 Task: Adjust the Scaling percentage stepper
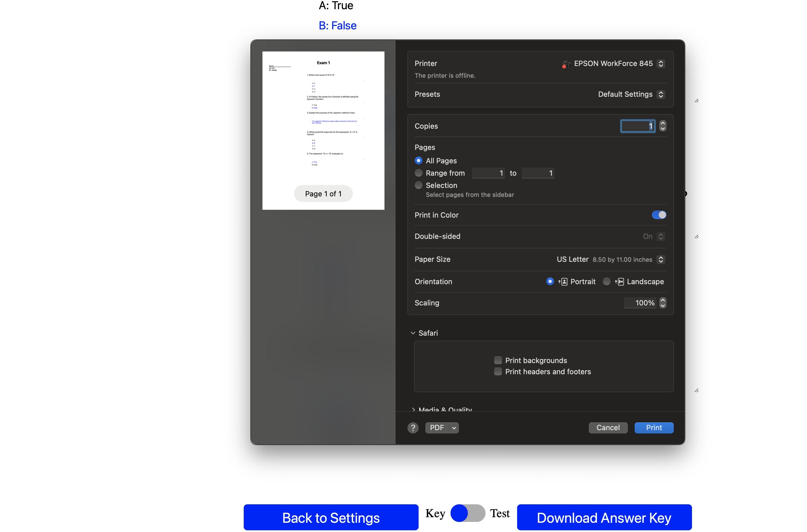(662, 303)
